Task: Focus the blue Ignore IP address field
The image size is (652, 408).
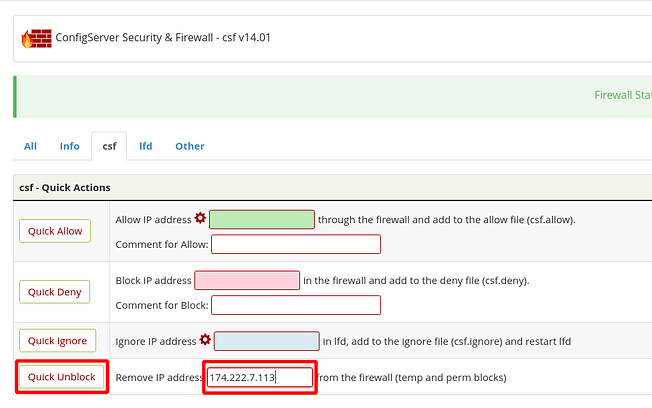Action: 266,340
